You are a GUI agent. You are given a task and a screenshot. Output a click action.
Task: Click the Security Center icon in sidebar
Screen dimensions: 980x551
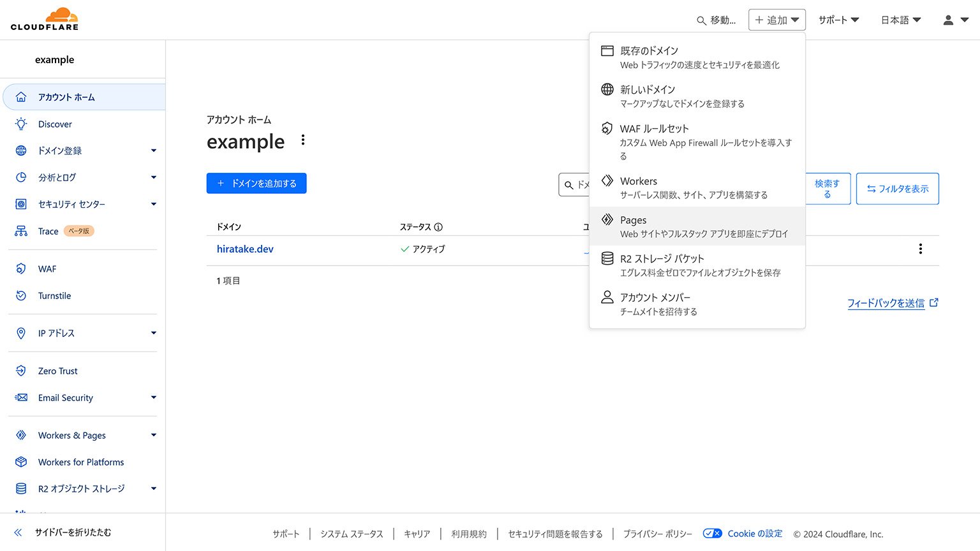(x=21, y=204)
